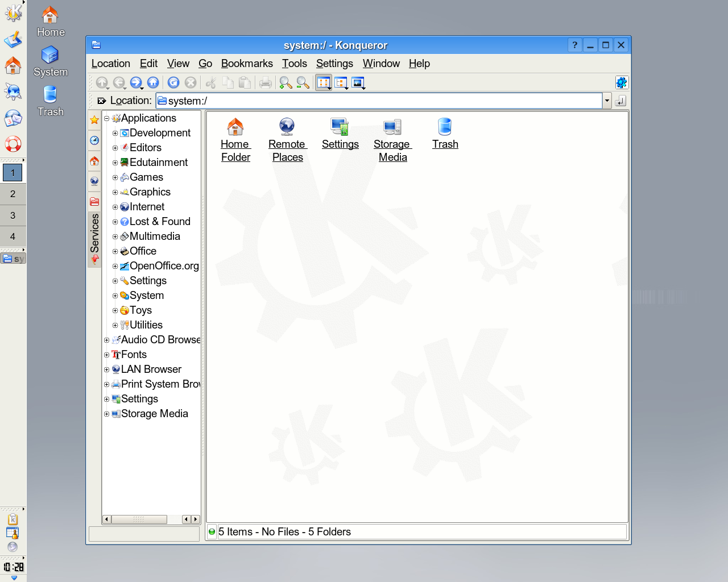Image resolution: width=728 pixels, height=582 pixels.
Task: Expand the OpenOffice.org tree node
Action: 115,266
